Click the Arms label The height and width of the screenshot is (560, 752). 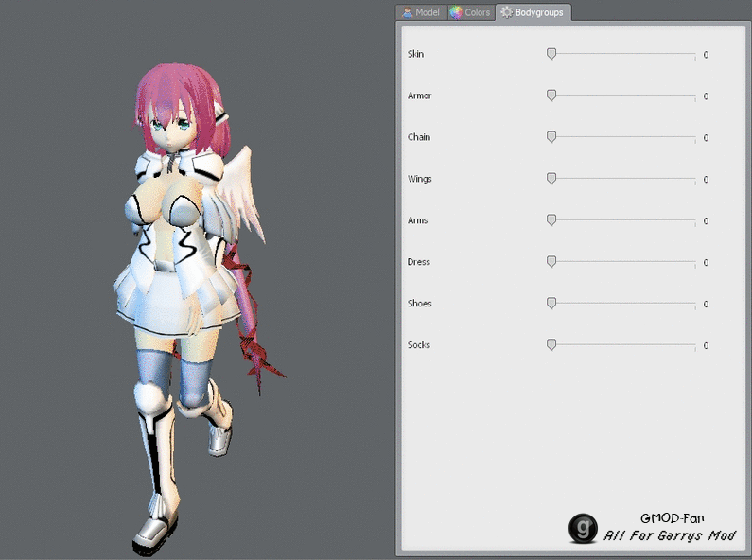pos(417,220)
